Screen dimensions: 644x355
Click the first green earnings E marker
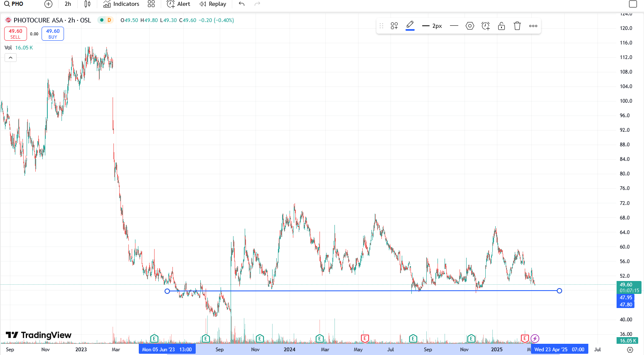tap(154, 338)
